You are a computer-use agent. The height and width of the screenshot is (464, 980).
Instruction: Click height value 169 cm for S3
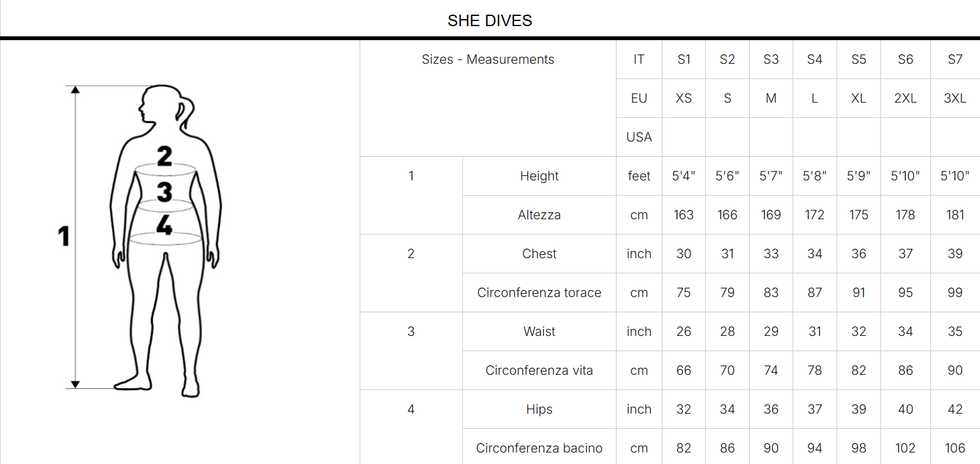[x=771, y=215]
